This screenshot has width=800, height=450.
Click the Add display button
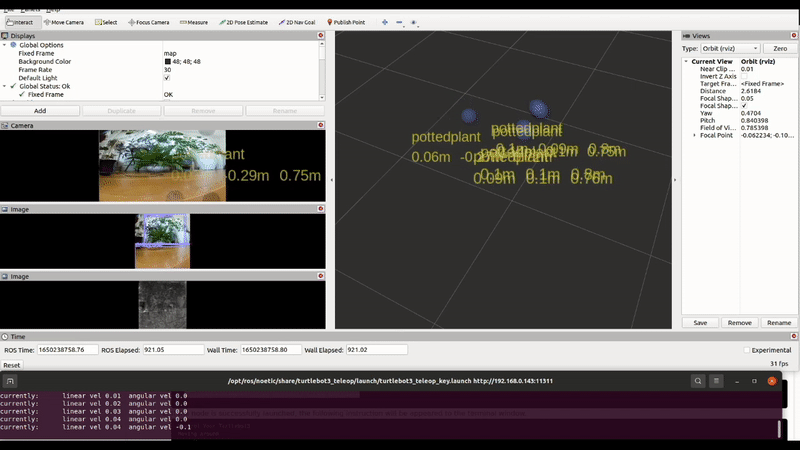tap(40, 111)
